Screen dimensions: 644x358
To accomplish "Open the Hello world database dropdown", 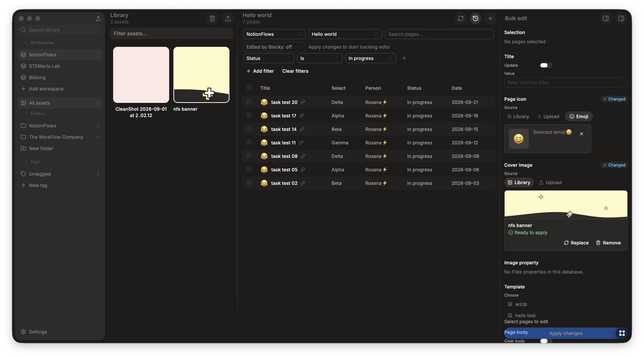I will click(345, 34).
